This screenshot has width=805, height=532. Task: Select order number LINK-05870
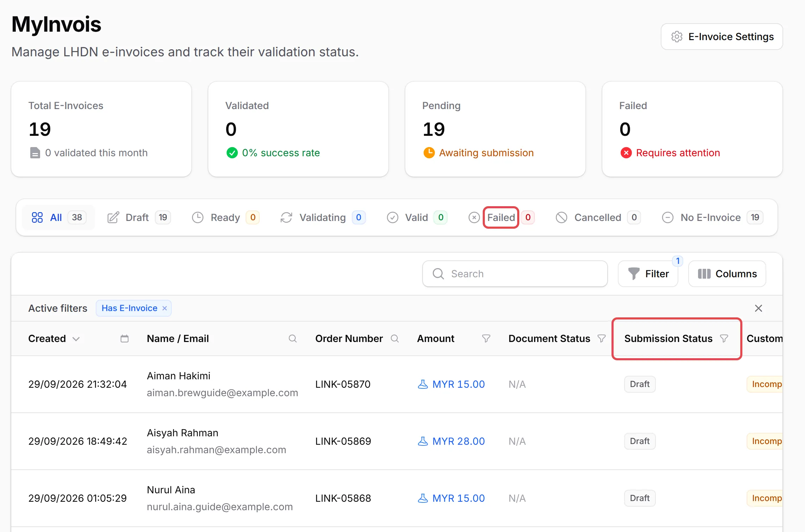click(x=343, y=384)
